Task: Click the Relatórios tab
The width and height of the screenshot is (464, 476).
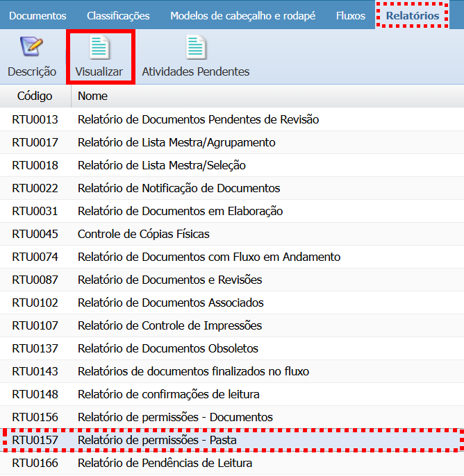Action: point(413,15)
